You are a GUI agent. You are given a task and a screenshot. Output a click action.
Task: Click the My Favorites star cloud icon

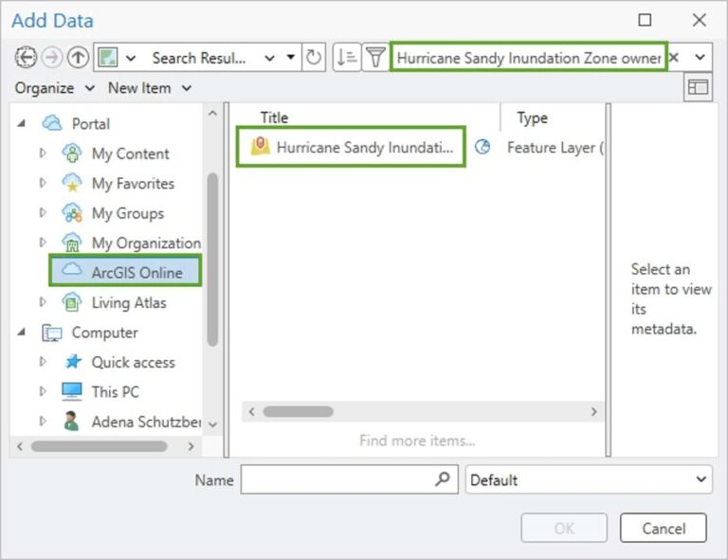tap(72, 183)
